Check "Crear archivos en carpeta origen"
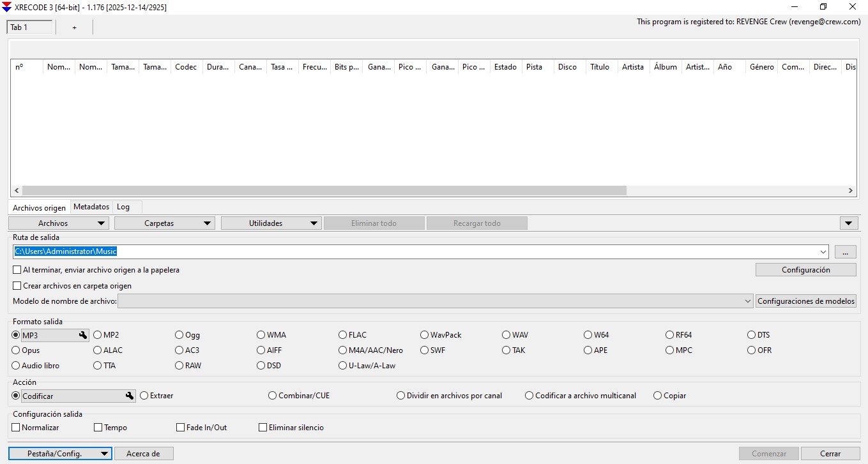The image size is (868, 464). (17, 285)
